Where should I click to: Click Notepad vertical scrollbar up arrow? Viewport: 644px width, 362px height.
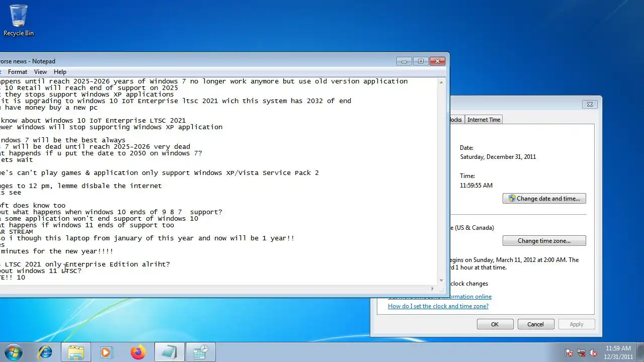tap(441, 82)
